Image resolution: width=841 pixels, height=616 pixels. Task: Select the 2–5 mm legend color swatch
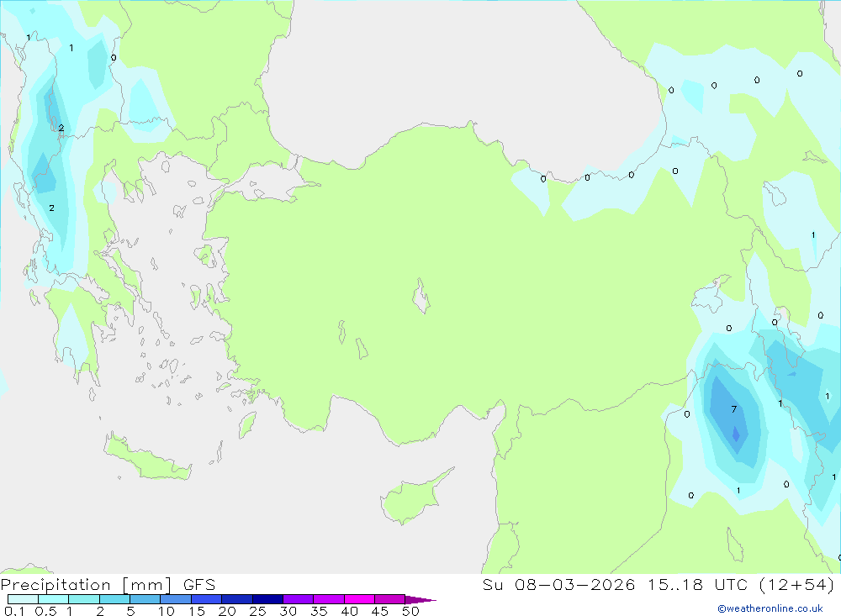pyautogui.click(x=114, y=599)
